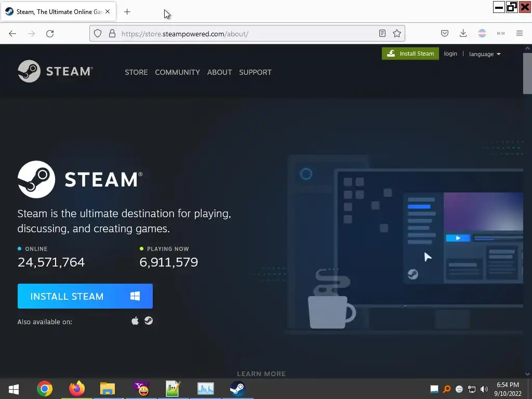532x399 pixels.
Task: Toggle reader view icon in address bar
Action: tap(382, 33)
